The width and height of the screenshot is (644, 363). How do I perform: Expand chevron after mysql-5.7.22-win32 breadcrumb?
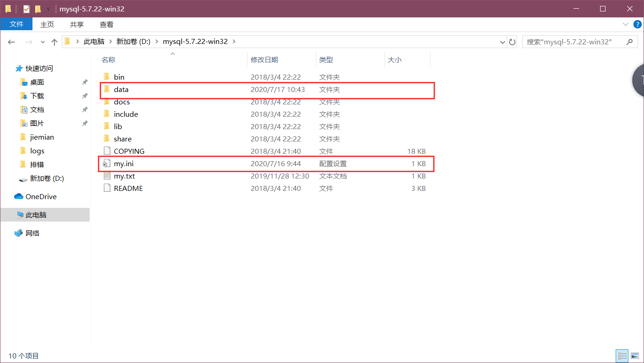234,42
